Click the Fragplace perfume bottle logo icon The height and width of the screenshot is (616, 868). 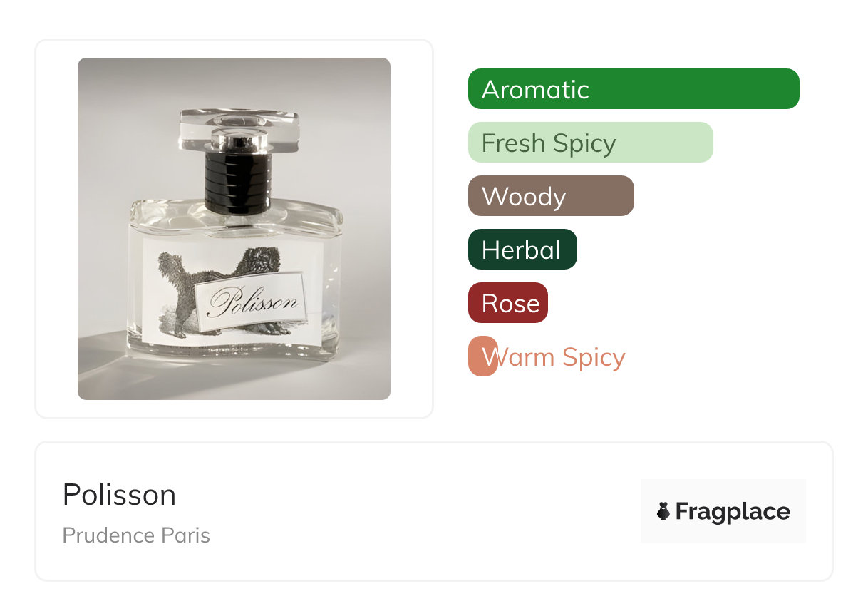coord(663,511)
